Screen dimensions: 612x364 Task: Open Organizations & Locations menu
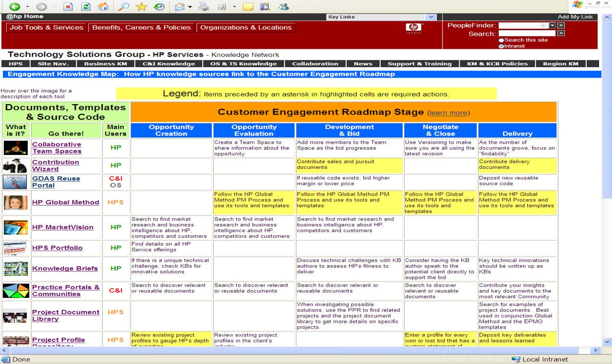246,27
